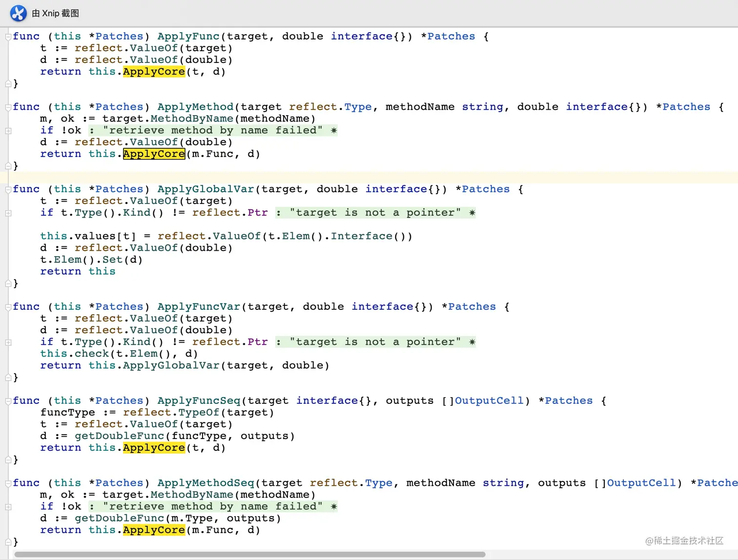Click the fold-end marker at ApplyGlobalVar's closing brace
Screen dimensions: 738x560
pos(8,283)
